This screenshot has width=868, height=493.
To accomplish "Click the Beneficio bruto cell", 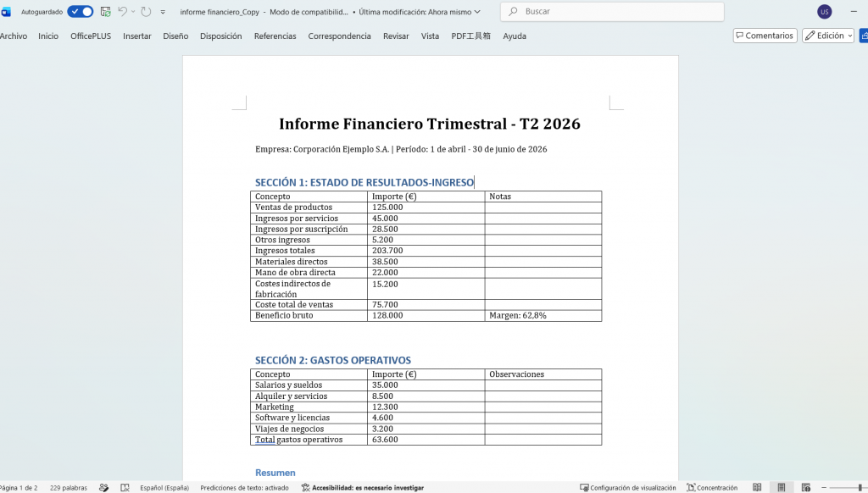I will [309, 315].
